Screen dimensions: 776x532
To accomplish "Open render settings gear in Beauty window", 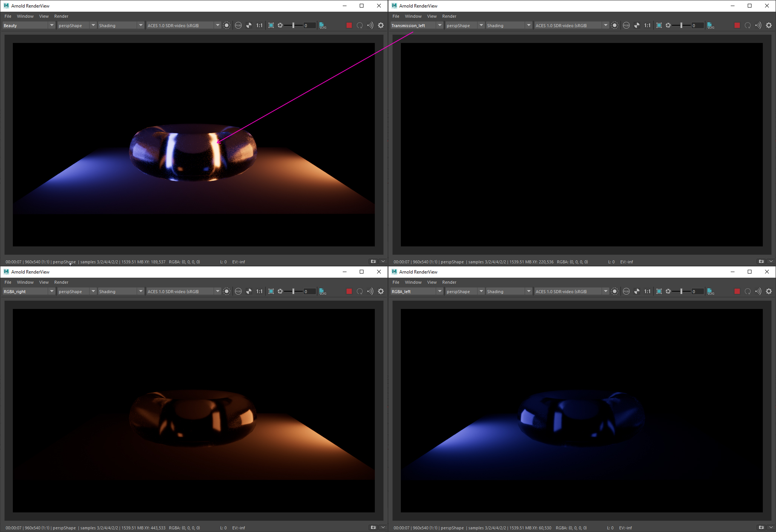I will [381, 26].
